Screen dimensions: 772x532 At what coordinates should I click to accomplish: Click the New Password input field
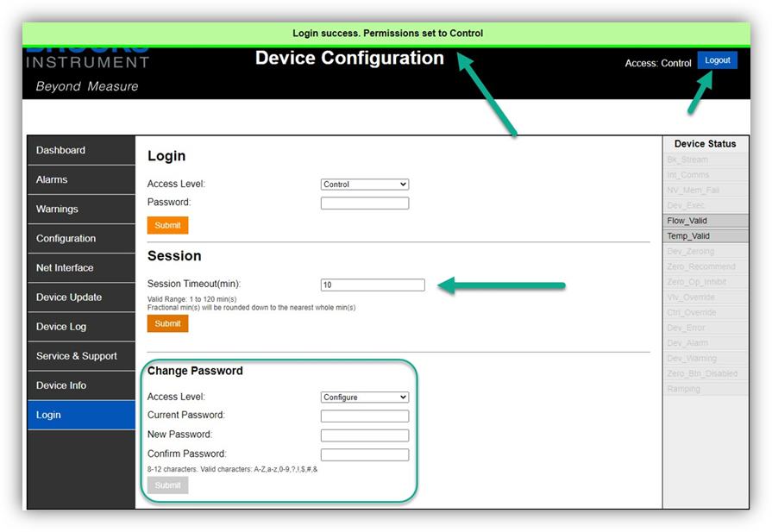pyautogui.click(x=364, y=435)
